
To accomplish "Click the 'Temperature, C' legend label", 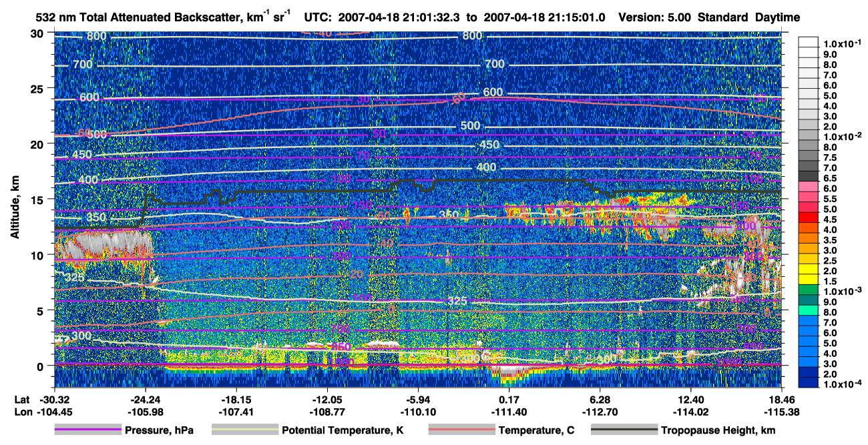I will pyautogui.click(x=536, y=431).
